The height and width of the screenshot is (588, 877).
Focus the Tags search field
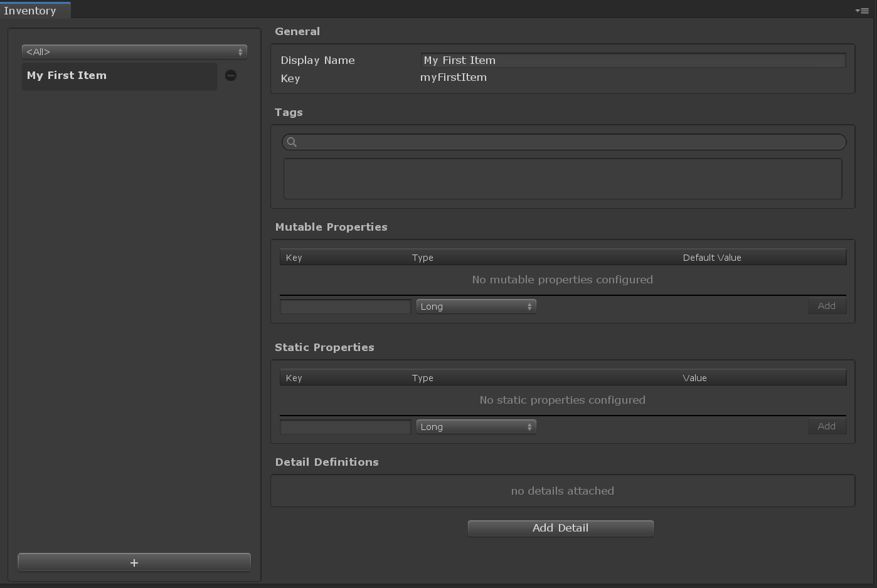pyautogui.click(x=564, y=142)
